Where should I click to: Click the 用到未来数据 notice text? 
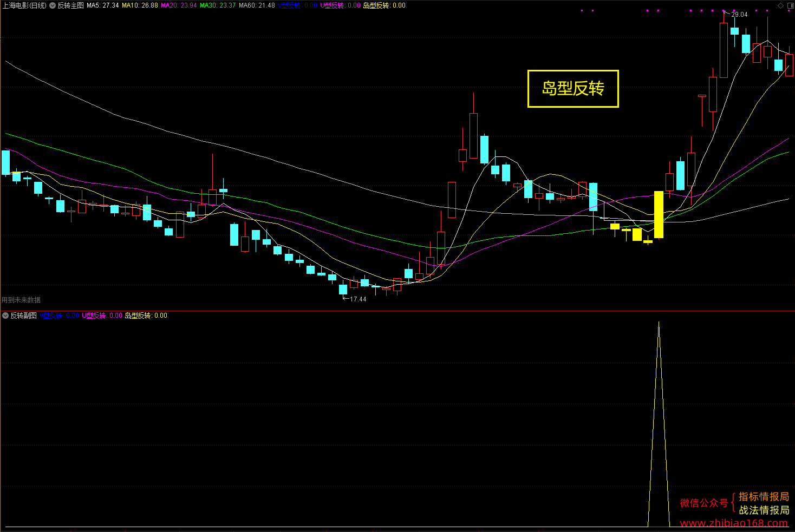(x=21, y=300)
